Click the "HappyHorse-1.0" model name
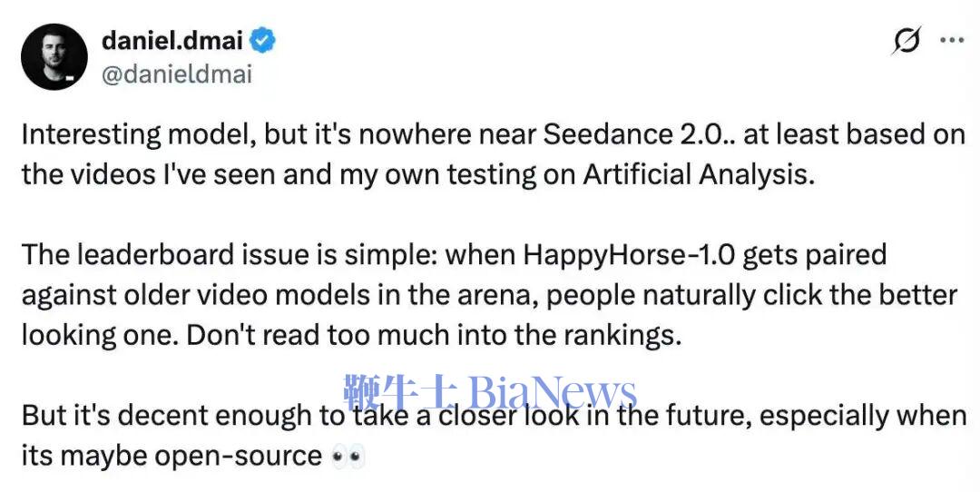 [651, 254]
